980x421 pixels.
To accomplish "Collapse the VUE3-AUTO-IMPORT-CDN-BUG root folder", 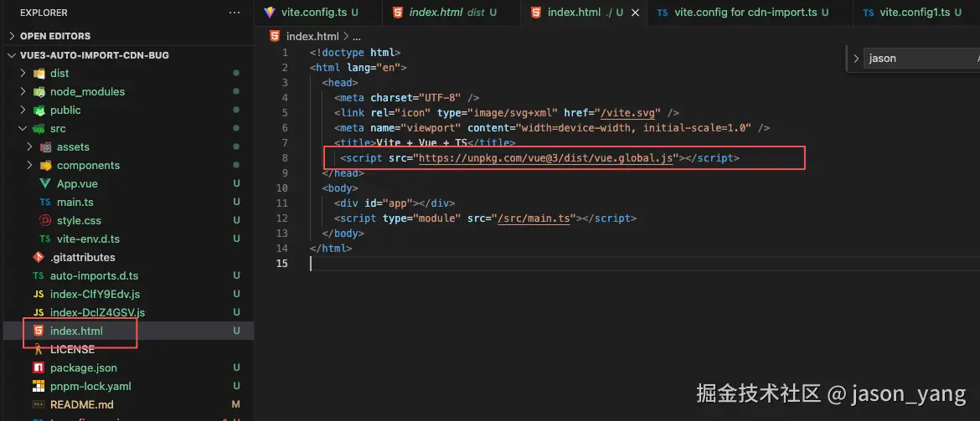I will [12, 55].
